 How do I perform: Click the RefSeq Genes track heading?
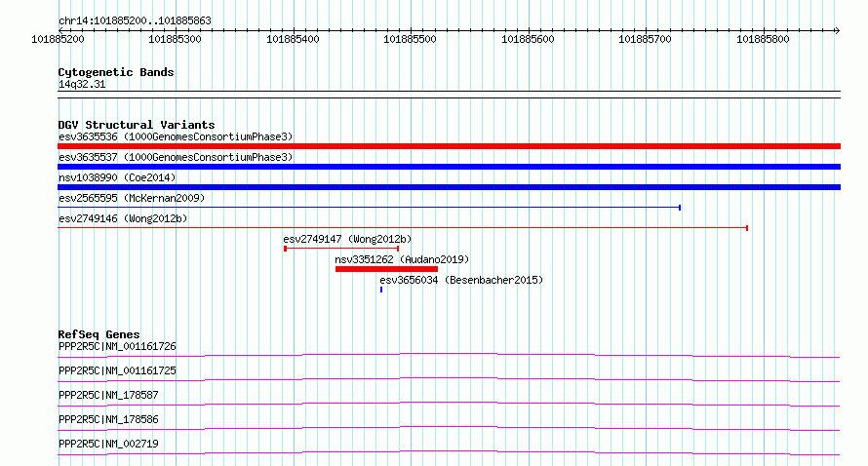click(99, 334)
